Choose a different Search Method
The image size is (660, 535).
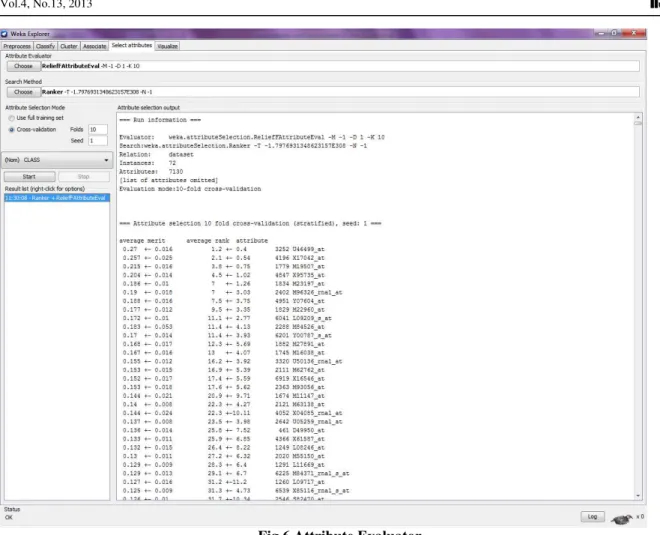(x=23, y=92)
